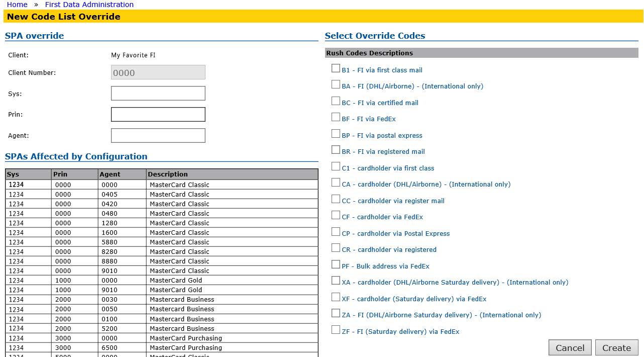The image size is (644, 357).
Task: Click the Agent column header
Action: [122, 174]
